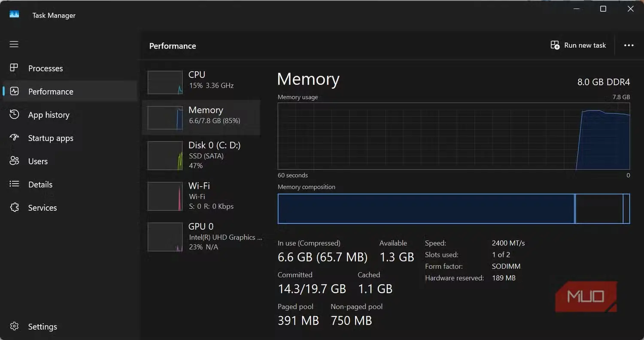The image size is (644, 340).
Task: Click the App history clock icon
Action: tap(14, 114)
